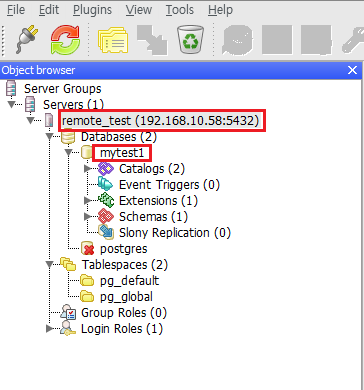Click the disconnected postgres database icon

[x=87, y=249]
